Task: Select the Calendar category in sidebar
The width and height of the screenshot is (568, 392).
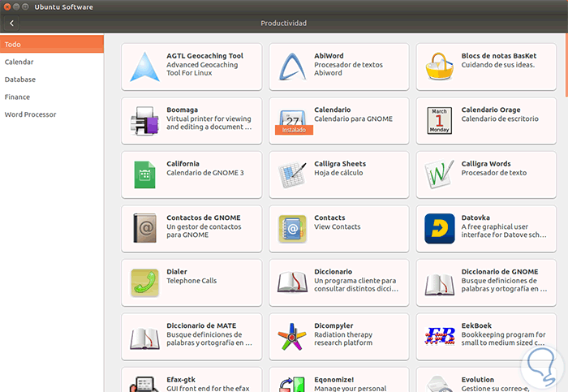Action: point(52,62)
